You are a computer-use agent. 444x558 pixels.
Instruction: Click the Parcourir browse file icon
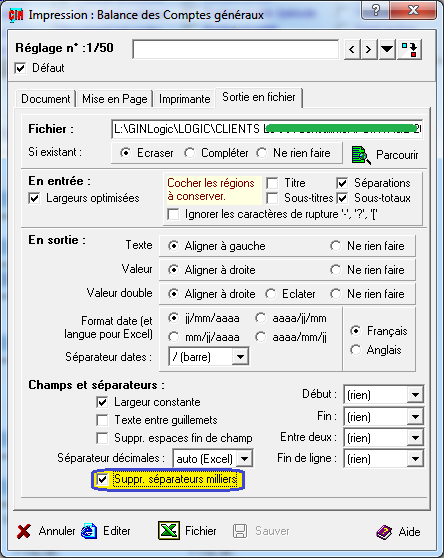361,155
